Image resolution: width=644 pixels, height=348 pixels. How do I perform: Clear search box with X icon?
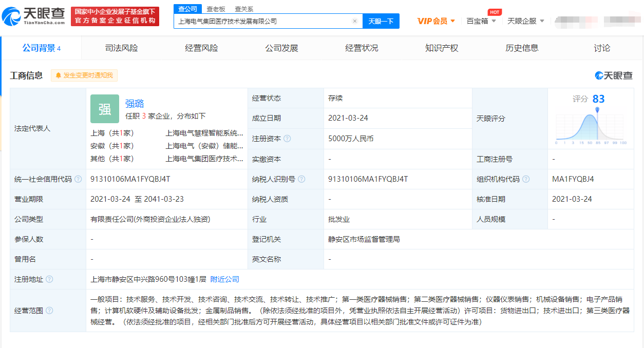click(x=354, y=21)
